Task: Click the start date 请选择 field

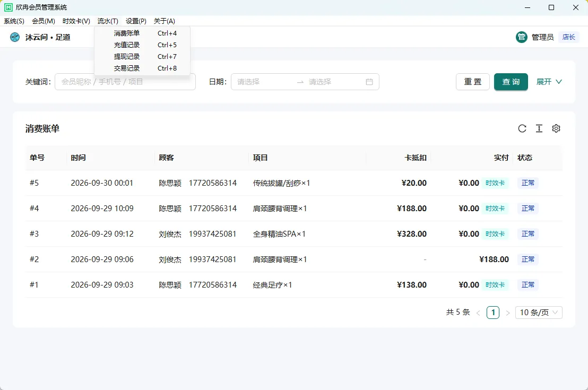Action: [x=264, y=82]
